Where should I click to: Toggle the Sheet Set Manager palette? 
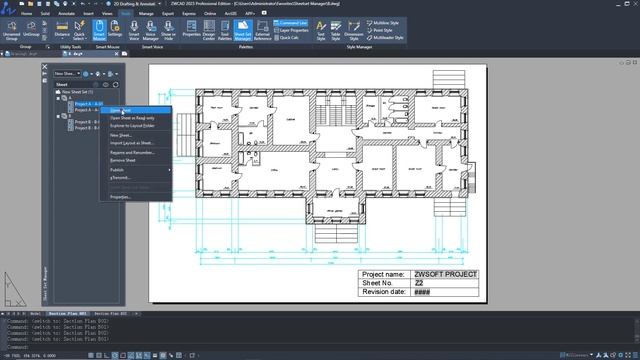point(243,30)
